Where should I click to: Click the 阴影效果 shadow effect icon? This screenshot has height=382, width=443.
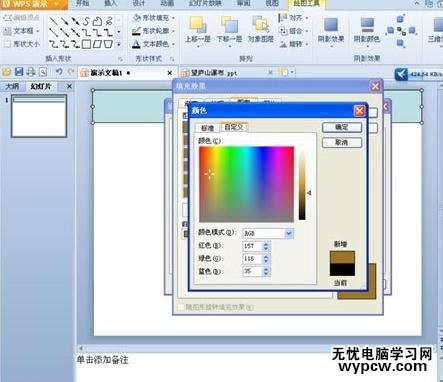[x=331, y=25]
